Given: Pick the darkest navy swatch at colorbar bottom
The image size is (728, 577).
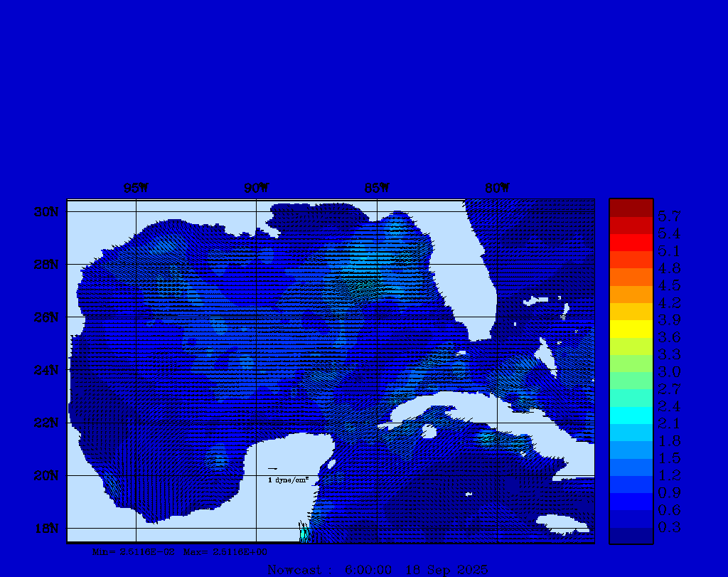Looking at the screenshot, I should (631, 536).
